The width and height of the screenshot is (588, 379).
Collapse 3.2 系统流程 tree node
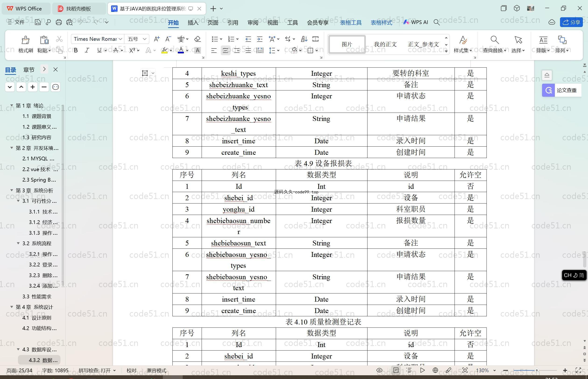18,243
